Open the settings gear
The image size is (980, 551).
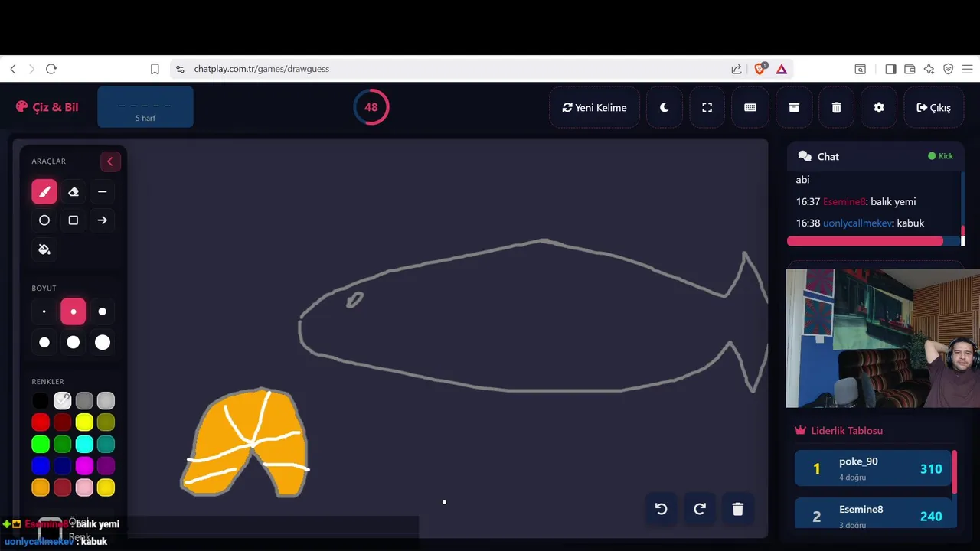tap(879, 108)
